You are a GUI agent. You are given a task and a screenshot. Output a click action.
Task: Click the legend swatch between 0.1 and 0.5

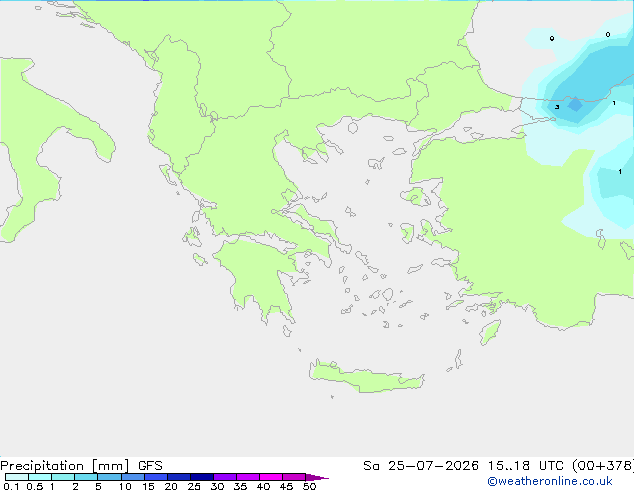(17, 477)
